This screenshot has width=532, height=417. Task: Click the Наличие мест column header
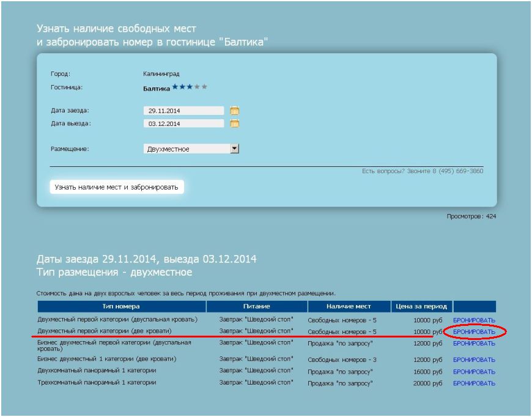349,306
